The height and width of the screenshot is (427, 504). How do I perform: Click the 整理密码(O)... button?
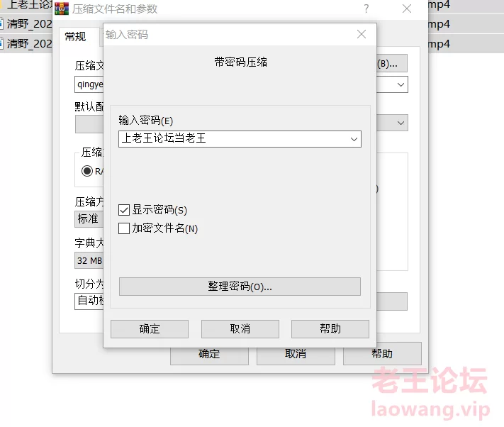240,287
